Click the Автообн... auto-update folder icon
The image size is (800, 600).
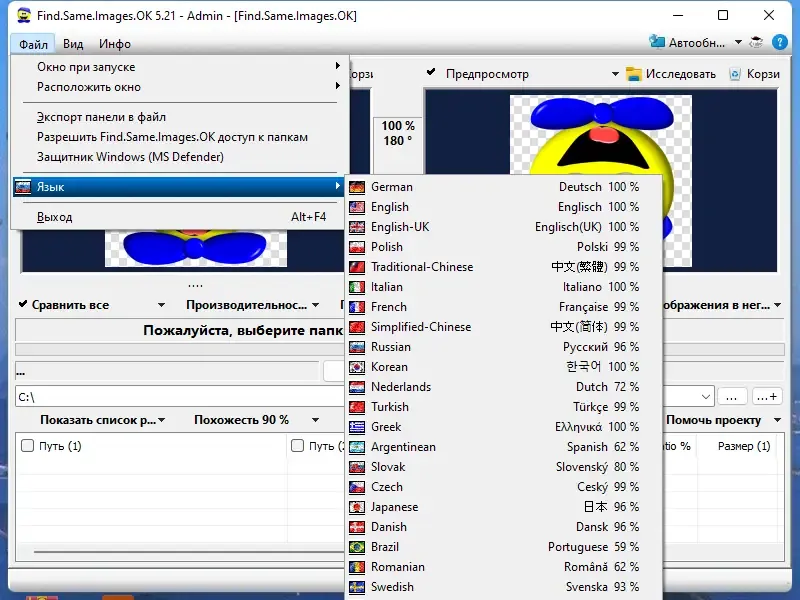tap(657, 42)
